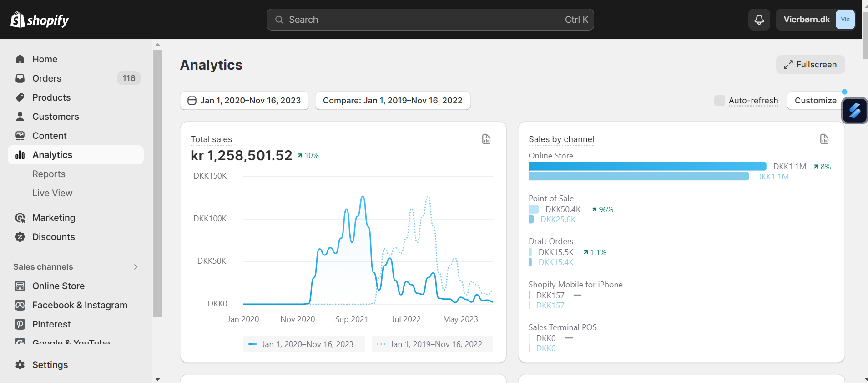Toggle the Jan 1, 2019–Nov 16, 2022 legend series
868x383 pixels.
[x=432, y=344]
